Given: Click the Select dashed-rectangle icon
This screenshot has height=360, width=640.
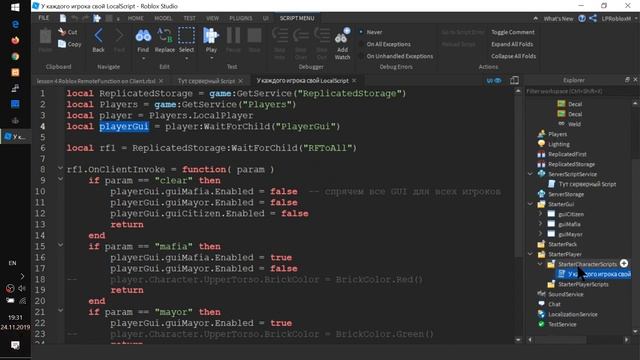Looking at the screenshot, I should click(186, 36).
